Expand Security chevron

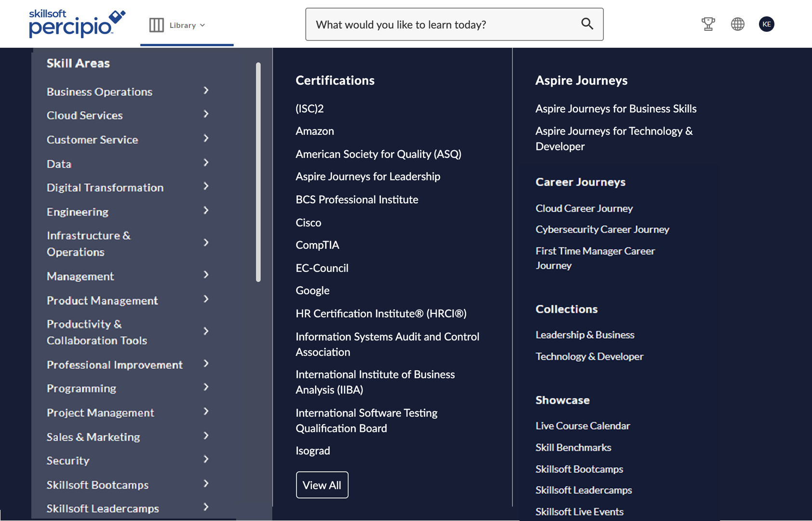coord(206,459)
